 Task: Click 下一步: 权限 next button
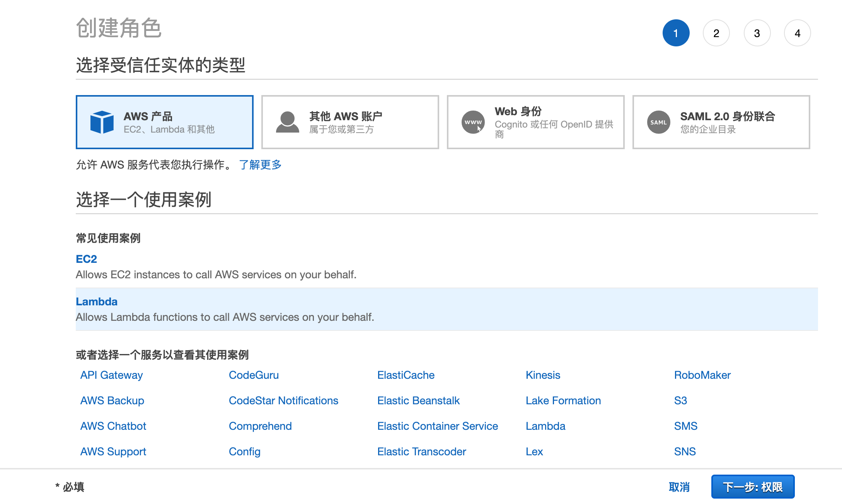click(x=752, y=487)
